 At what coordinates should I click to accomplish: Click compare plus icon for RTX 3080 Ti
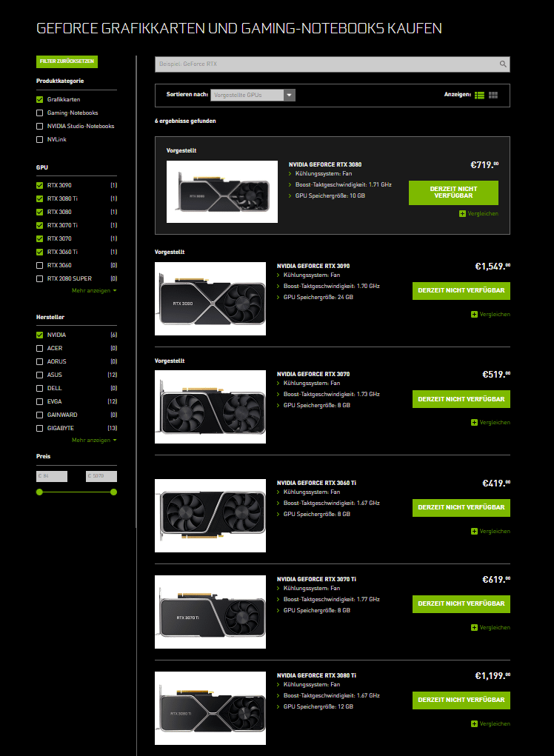point(474,723)
